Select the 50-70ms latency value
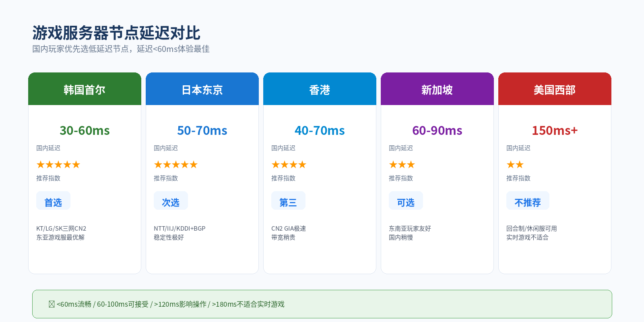Screen dimensions: 644x322 202,130
